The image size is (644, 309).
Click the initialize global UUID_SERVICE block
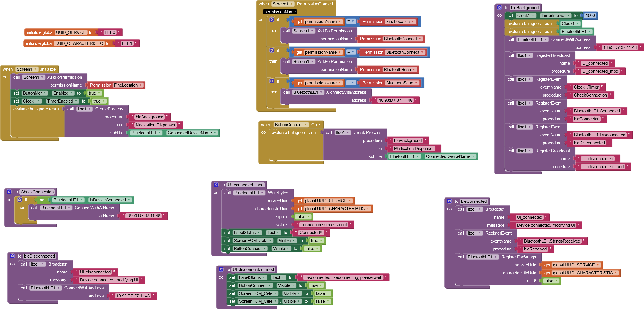tap(40, 32)
